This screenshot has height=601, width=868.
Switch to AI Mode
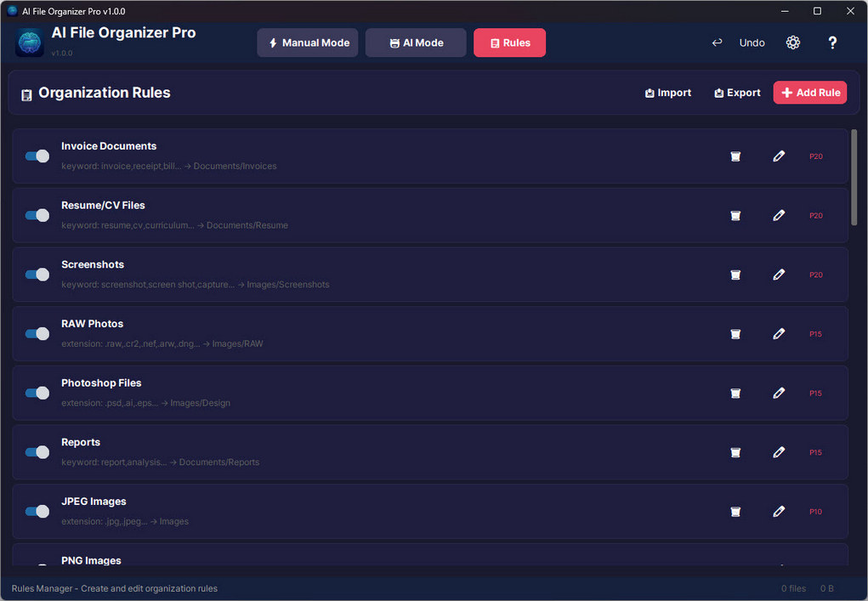click(x=416, y=42)
